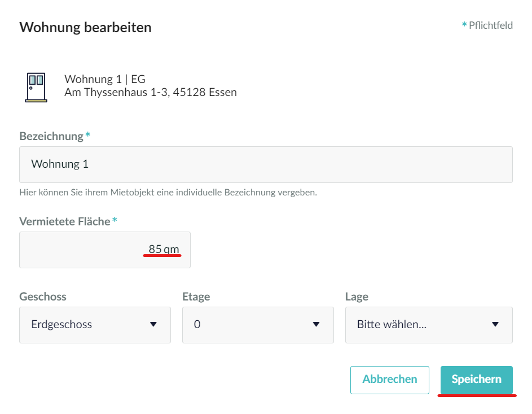Image resolution: width=532 pixels, height=414 pixels.
Task: Click the Pflichtfeld legend text
Action: tap(487, 25)
